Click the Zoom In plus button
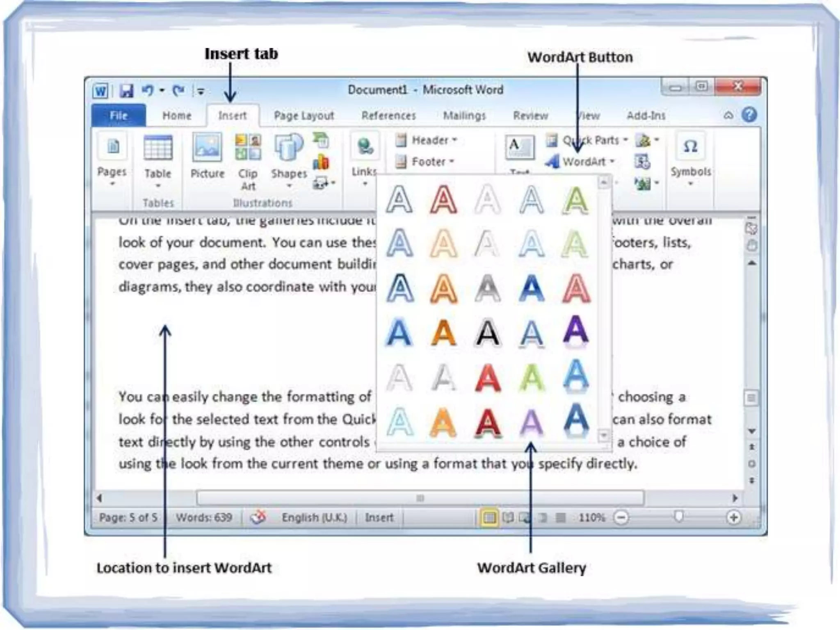Image resolution: width=840 pixels, height=630 pixels. [734, 518]
